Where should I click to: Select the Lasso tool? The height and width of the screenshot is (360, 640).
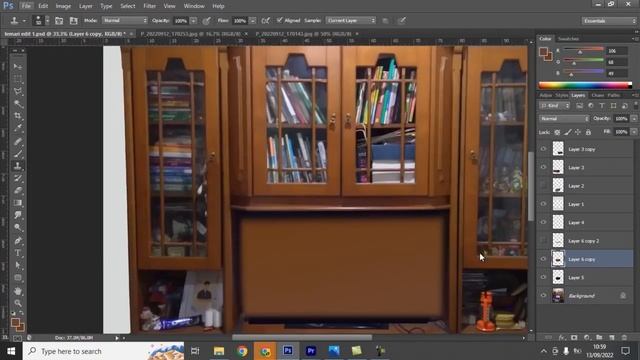(18, 91)
